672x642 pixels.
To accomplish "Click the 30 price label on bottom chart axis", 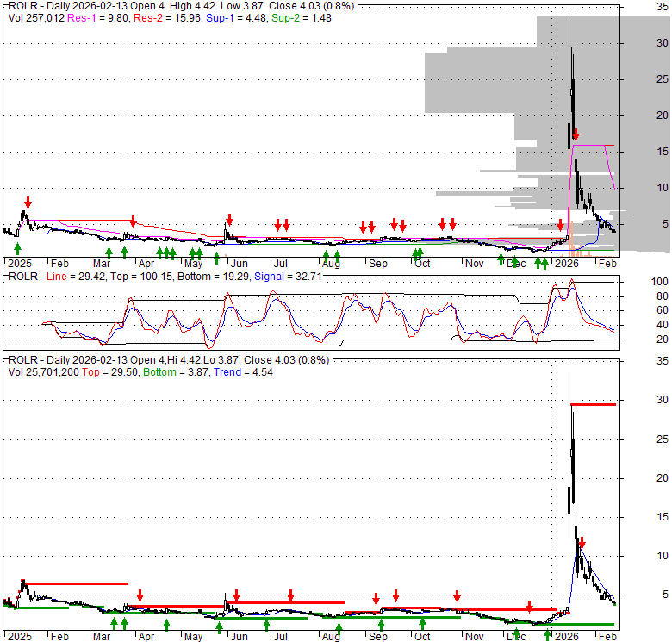I will pos(663,400).
